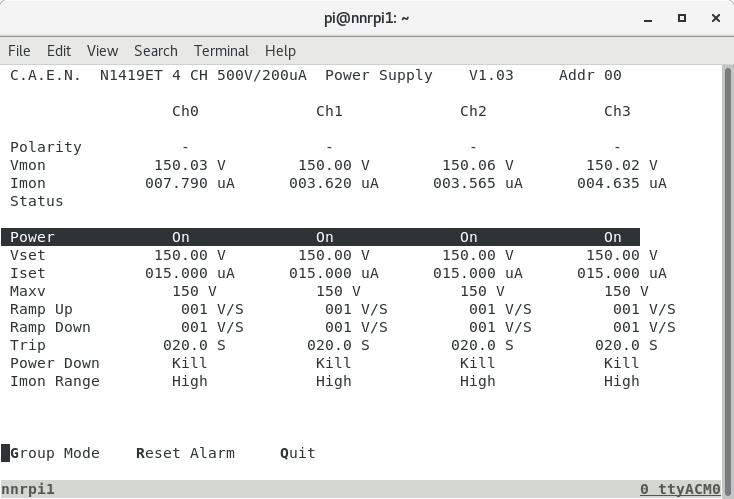The image size is (734, 499).
Task: Click the Ch0 Power On field
Action: [181, 237]
